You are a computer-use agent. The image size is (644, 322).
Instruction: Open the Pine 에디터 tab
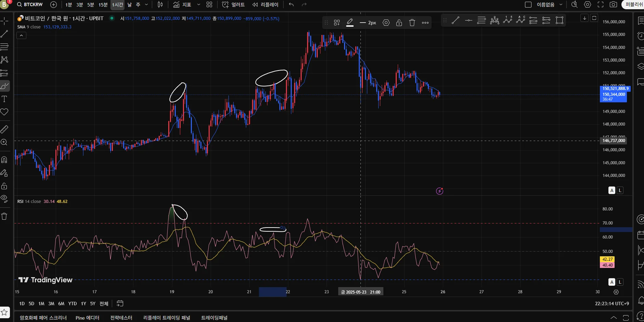[x=87, y=318]
